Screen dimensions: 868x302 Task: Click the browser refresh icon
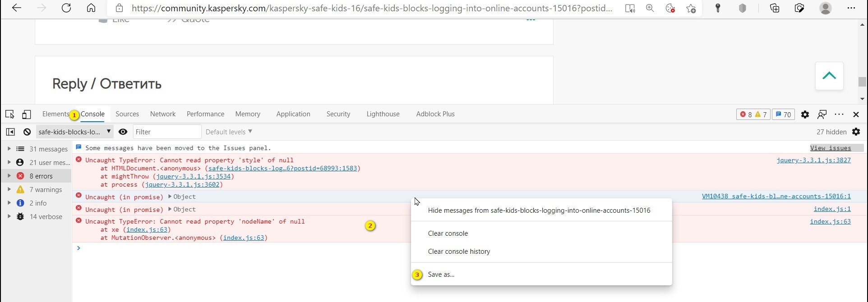(66, 8)
